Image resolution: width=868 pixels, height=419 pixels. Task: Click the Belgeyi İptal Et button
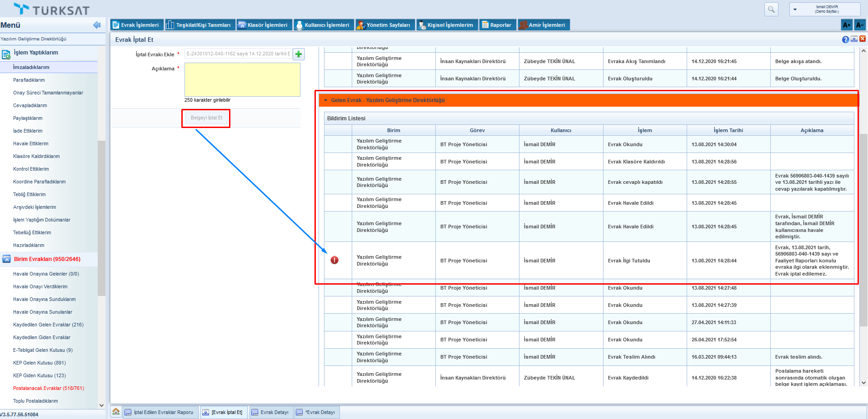[x=206, y=118]
